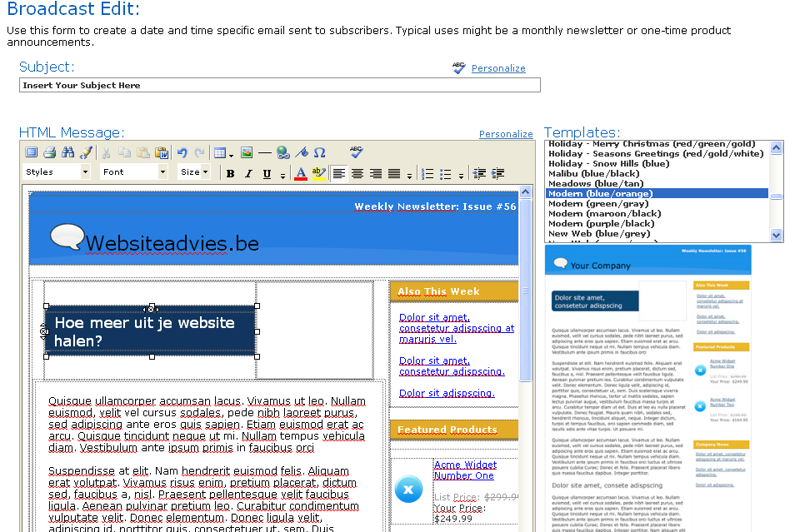The image size is (805, 532).
Task: Expand more alignment options arrow
Action: (x=409, y=176)
